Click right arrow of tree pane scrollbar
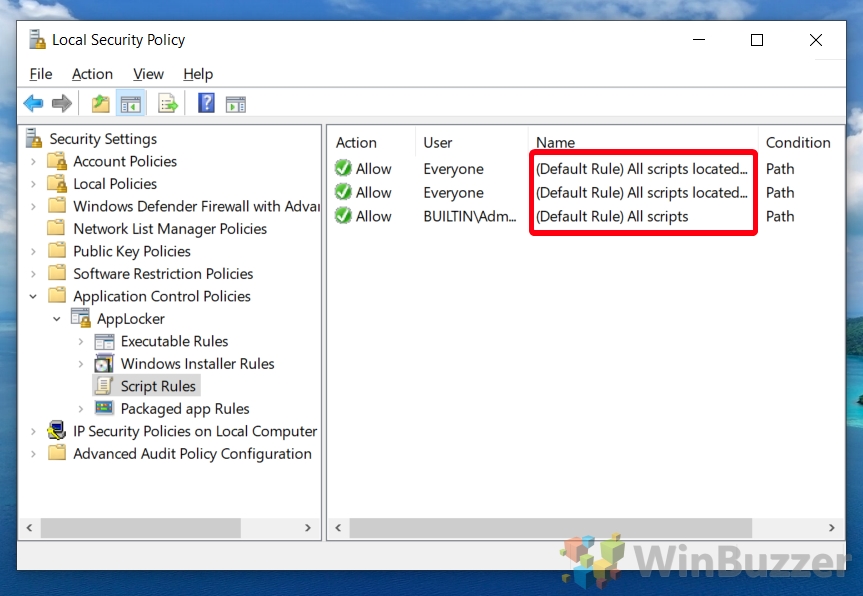Screen dimensions: 863x596 point(308,528)
